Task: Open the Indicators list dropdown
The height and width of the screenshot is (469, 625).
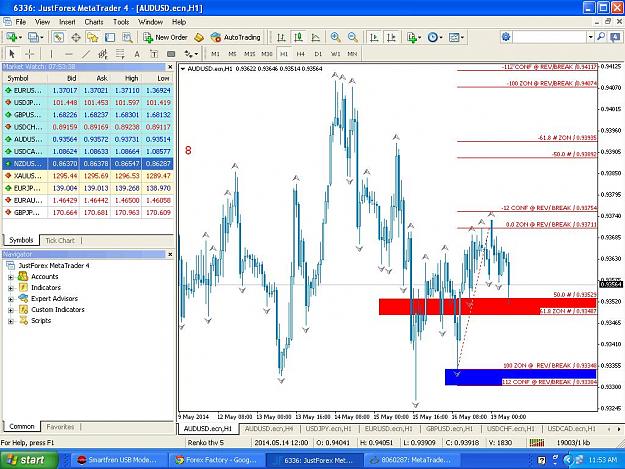Action: [414, 37]
